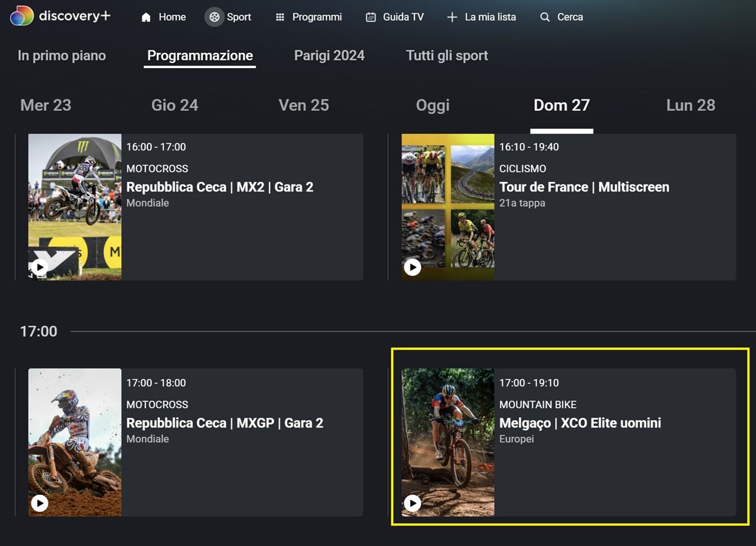Play Repubblica Ceca MXGP Gara 2
The width and height of the screenshot is (756, 546).
(40, 503)
